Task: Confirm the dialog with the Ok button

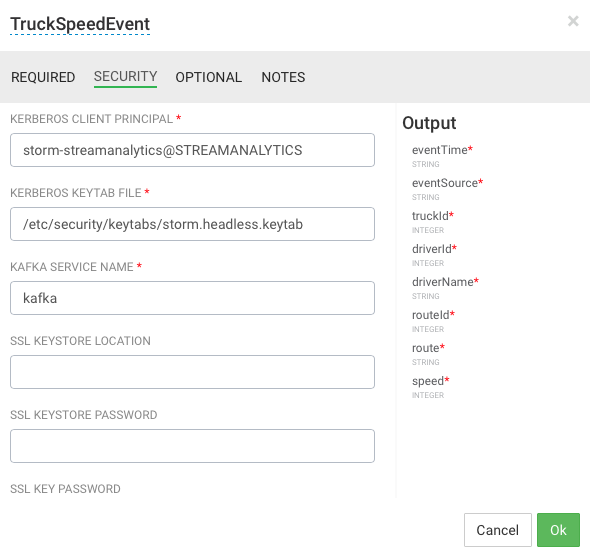Action: click(558, 530)
